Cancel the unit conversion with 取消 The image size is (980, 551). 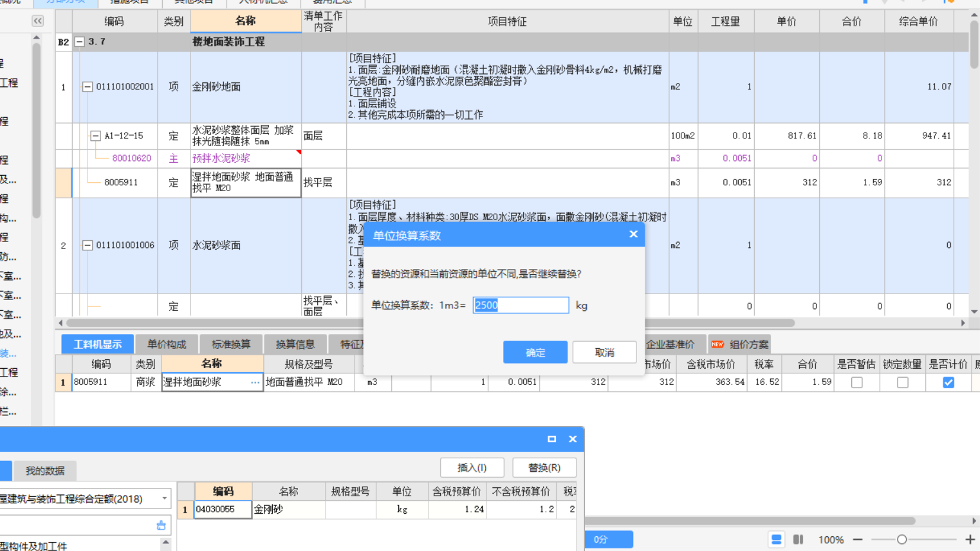point(604,352)
